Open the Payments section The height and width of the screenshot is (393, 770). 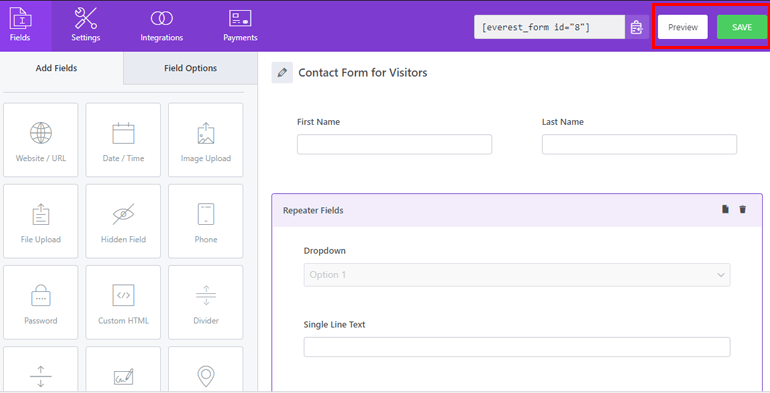[240, 25]
